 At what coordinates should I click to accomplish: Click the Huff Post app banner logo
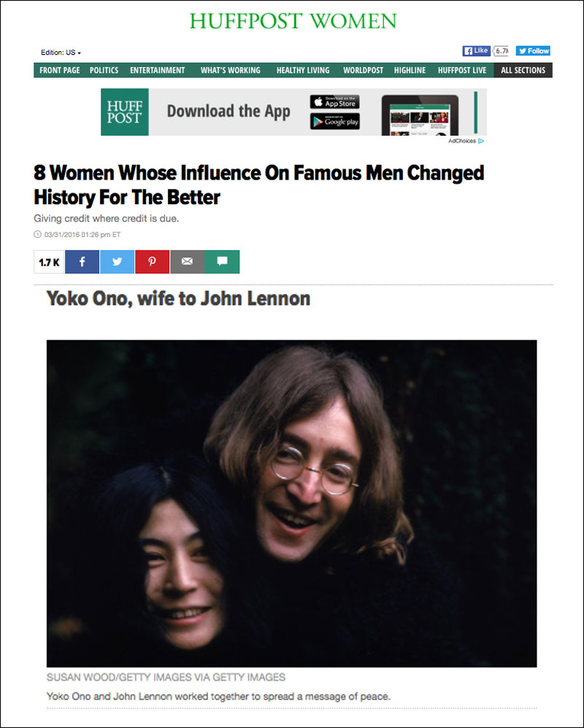point(125,112)
